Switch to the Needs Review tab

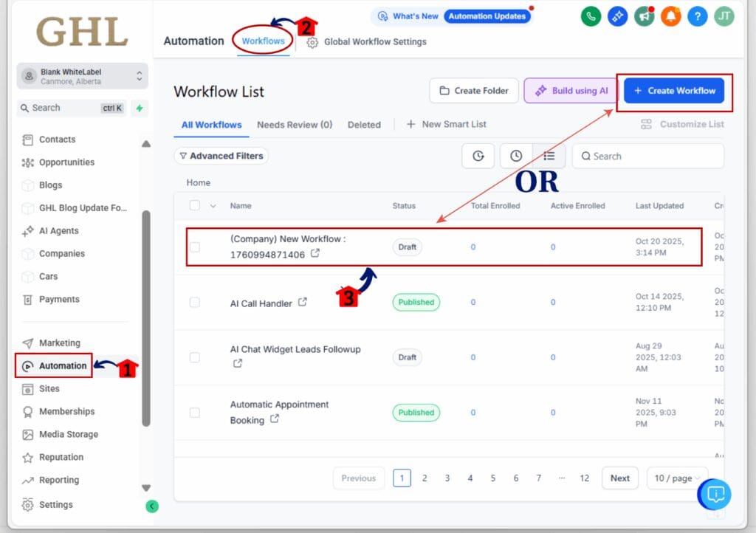[x=295, y=125]
